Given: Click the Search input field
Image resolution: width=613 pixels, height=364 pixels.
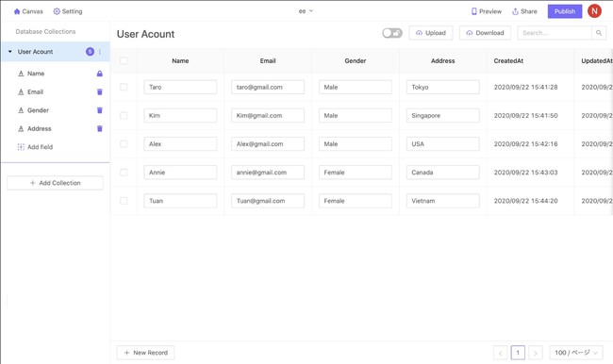Looking at the screenshot, I should 555,33.
